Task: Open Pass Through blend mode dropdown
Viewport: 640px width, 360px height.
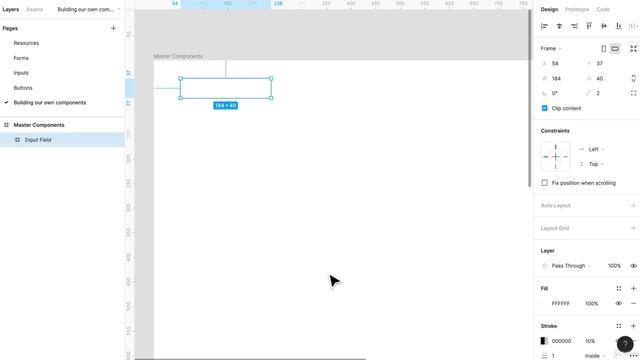Action: pos(571,266)
